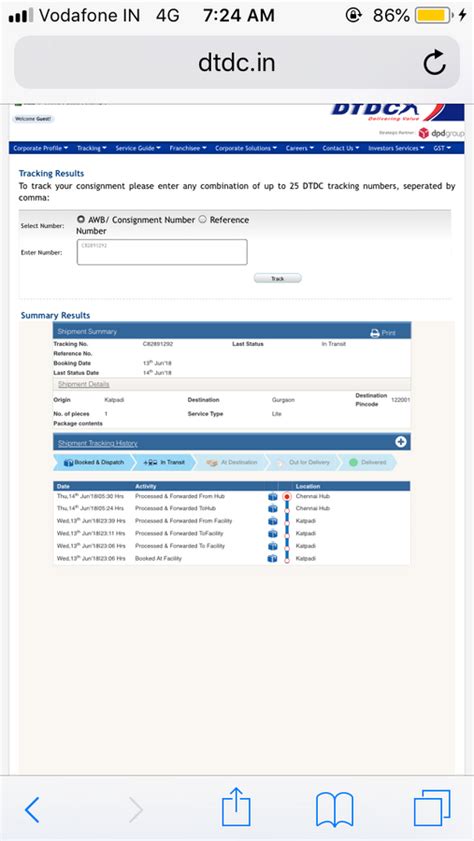Image resolution: width=474 pixels, height=841 pixels.
Task: Click package icon for Processed To Facility 23:06 row
Action: 272,546
